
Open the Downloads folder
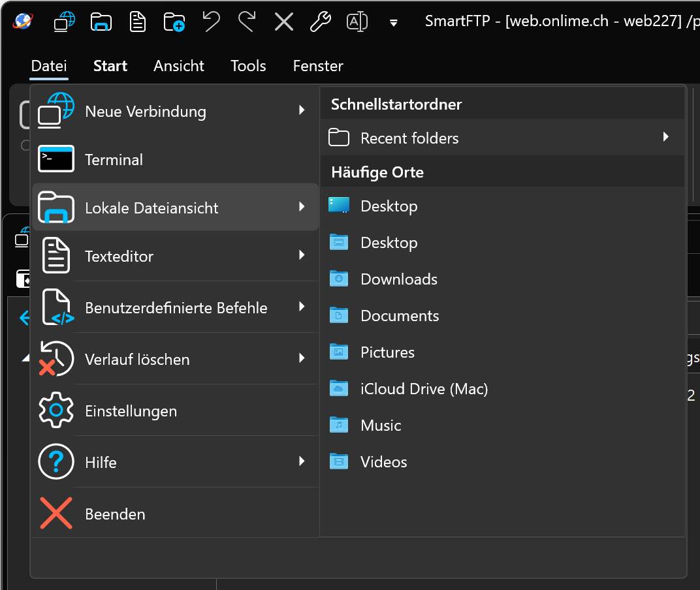pyautogui.click(x=502, y=279)
